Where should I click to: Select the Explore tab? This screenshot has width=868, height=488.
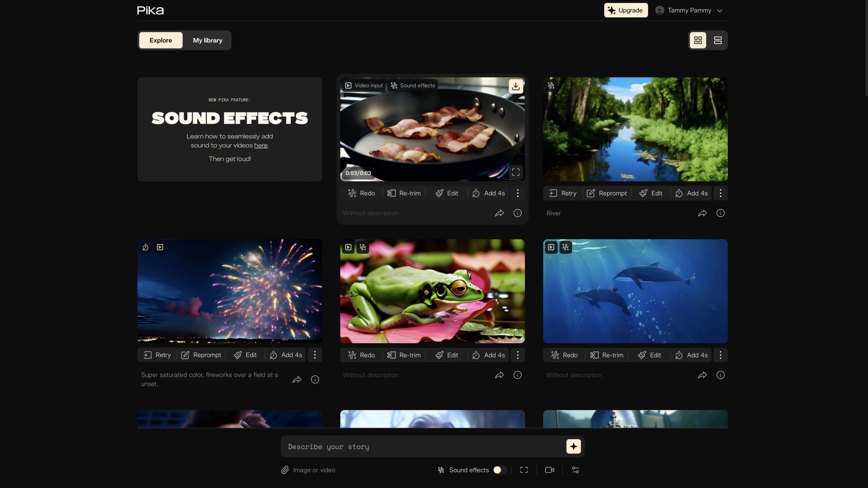pyautogui.click(x=161, y=40)
